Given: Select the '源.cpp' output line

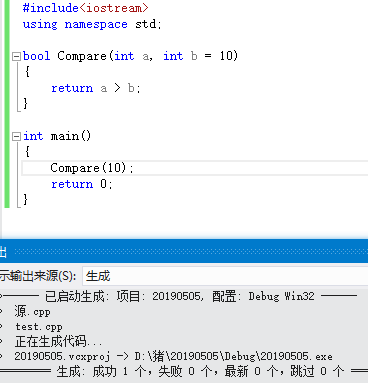Looking at the screenshot, I should tap(32, 312).
